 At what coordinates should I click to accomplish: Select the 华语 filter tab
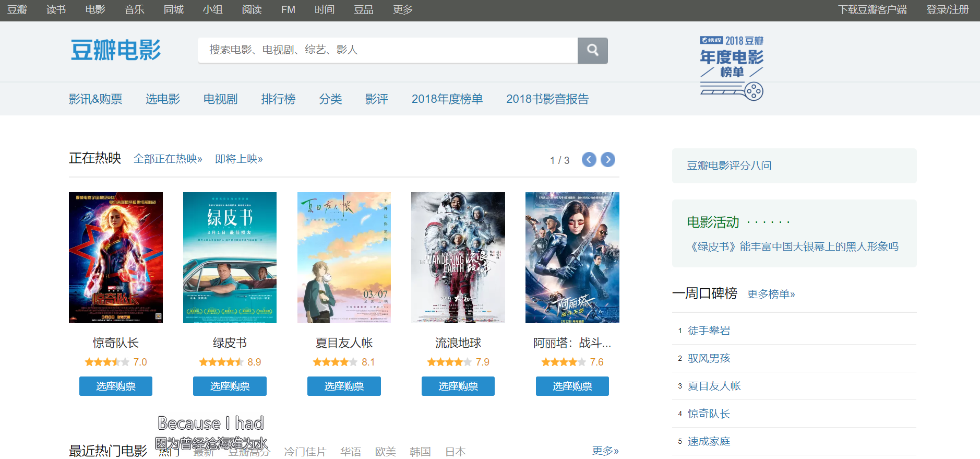(351, 452)
